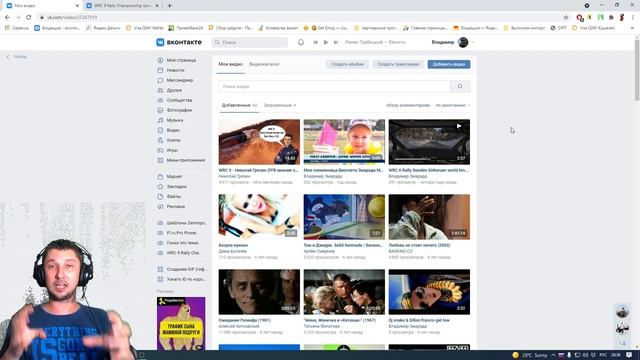Open Моя страница icon in sidebar
Viewport: 640px width, 360px height.
[x=160, y=60]
